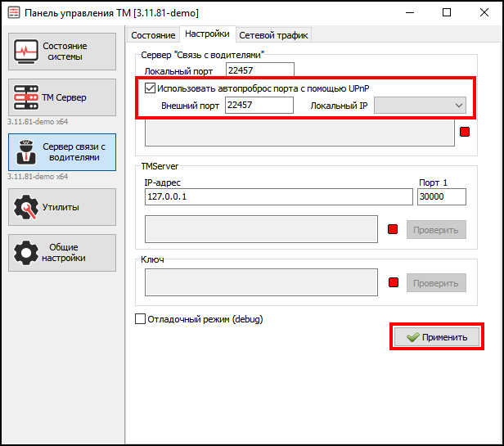Select Сервер связи с водителями in sidebar
Image resolution: width=504 pixels, height=446 pixels.
(62, 151)
